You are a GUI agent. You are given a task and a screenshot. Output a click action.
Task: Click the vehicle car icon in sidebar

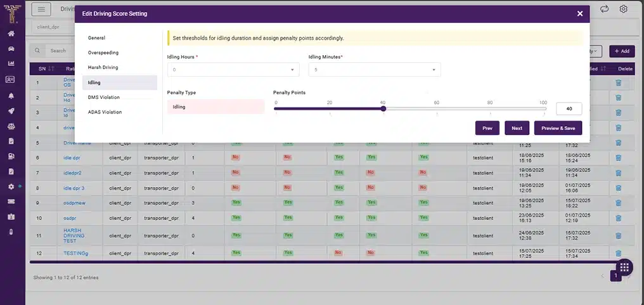pos(11,49)
